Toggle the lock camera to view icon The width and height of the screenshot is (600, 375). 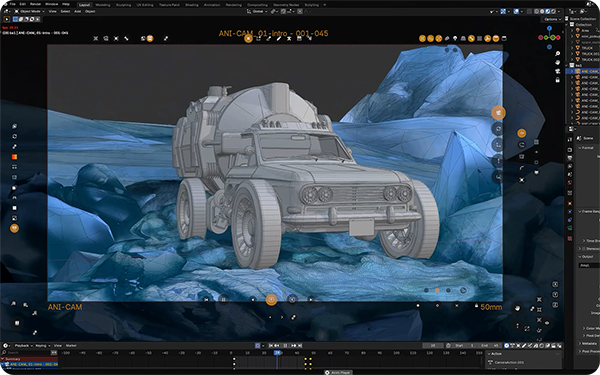pos(558,80)
